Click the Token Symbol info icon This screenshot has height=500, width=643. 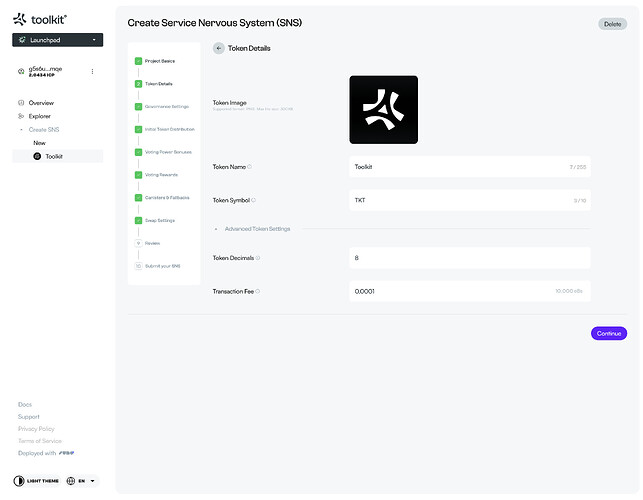[254, 200]
